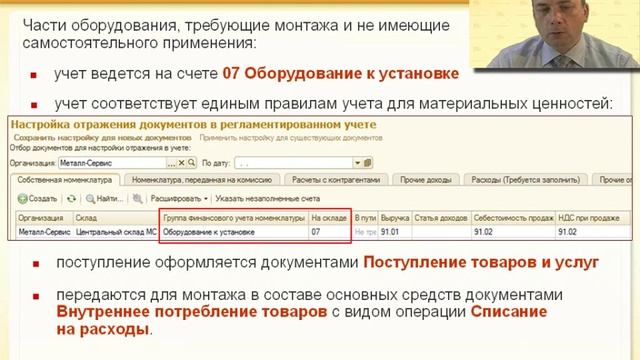Click the Организация field with Металл-Сервис
Screen dimensions: 640x360
[113, 163]
